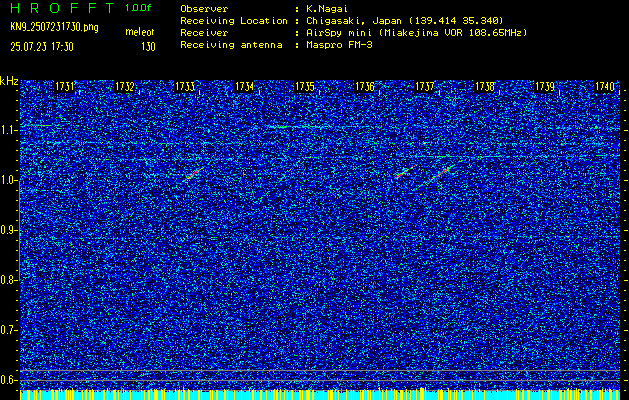Click the 1734 time marker
Image resolution: width=629 pixels, height=400 pixels.
244,86
